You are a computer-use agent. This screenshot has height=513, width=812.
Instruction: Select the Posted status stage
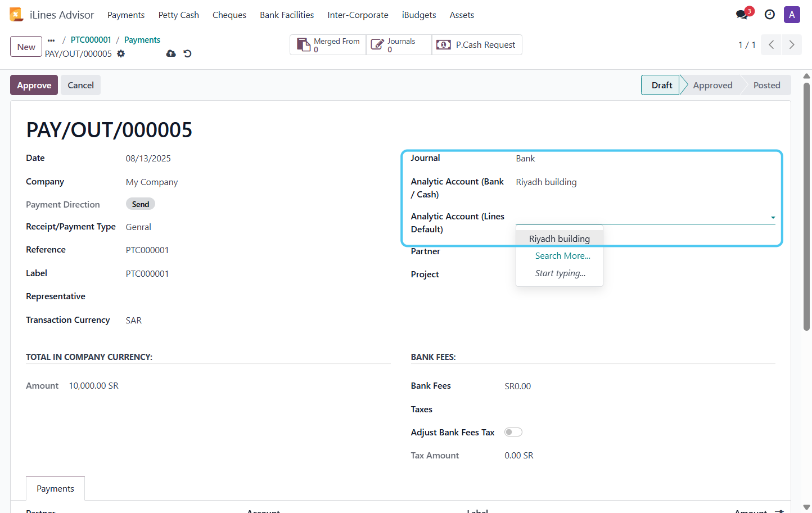coord(766,85)
